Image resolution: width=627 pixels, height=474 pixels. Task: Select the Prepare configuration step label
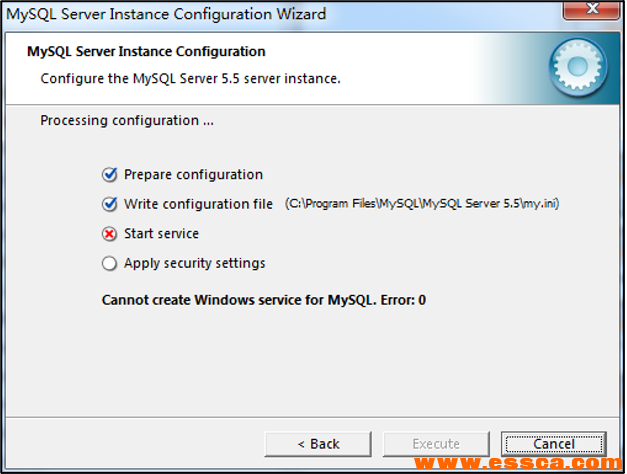(193, 175)
